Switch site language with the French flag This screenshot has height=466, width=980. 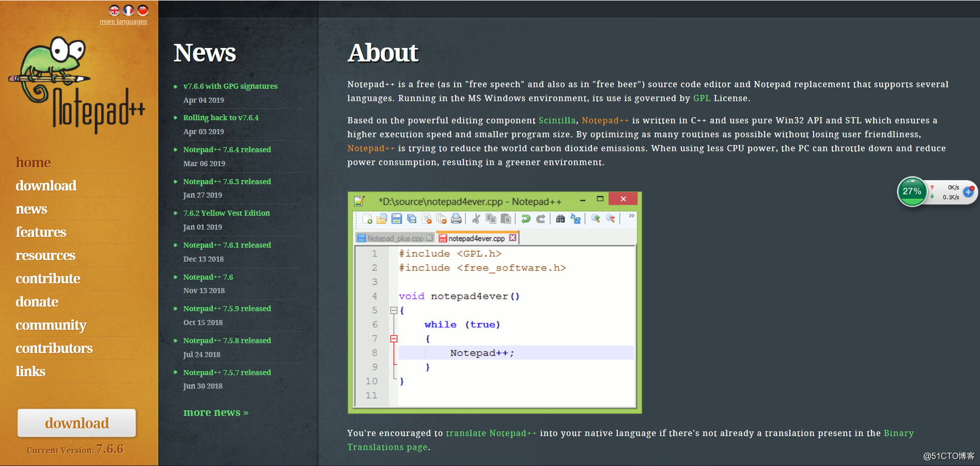point(129,10)
